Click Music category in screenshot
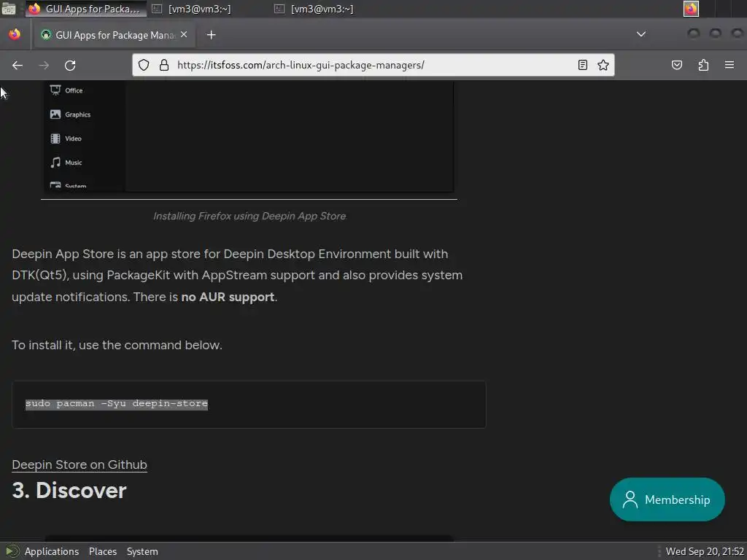747x560 pixels. (66, 163)
